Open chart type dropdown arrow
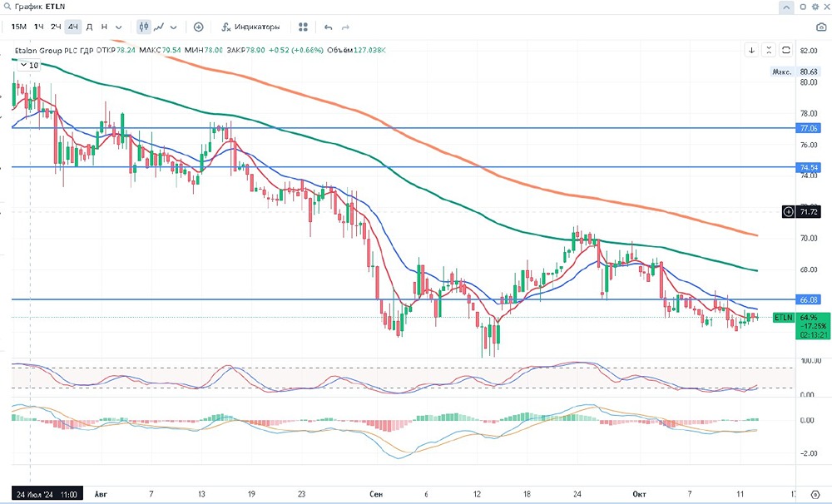832x504 pixels. click(x=174, y=27)
